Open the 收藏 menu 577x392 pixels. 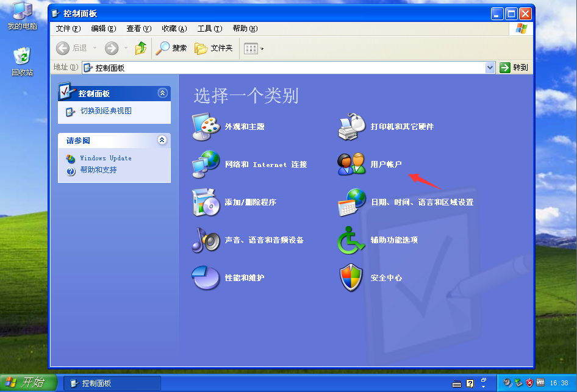pyautogui.click(x=174, y=29)
